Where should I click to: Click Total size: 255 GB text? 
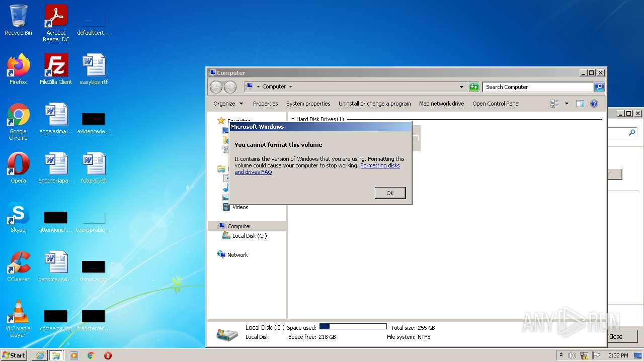[x=413, y=328]
